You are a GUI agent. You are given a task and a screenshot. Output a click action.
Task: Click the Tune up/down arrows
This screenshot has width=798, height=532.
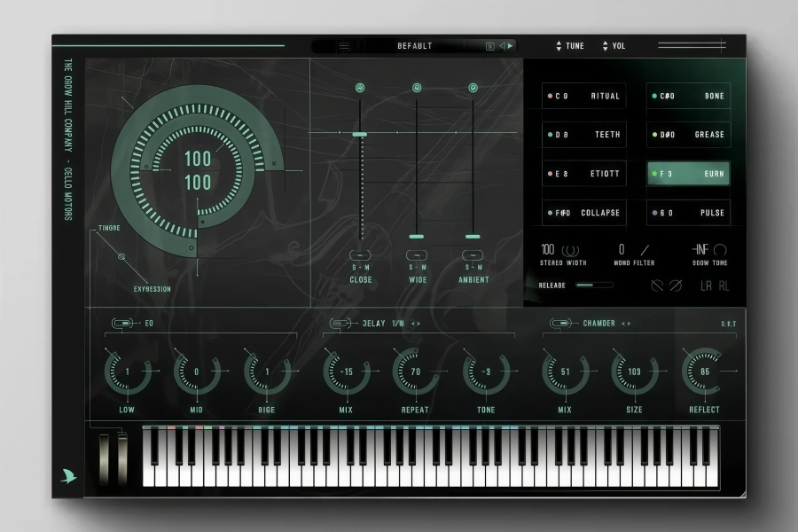(559, 46)
